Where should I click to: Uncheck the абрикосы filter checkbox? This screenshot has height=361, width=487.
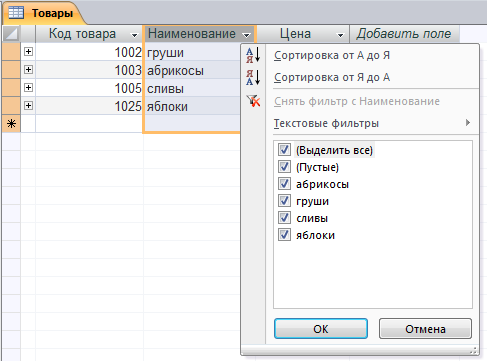284,184
